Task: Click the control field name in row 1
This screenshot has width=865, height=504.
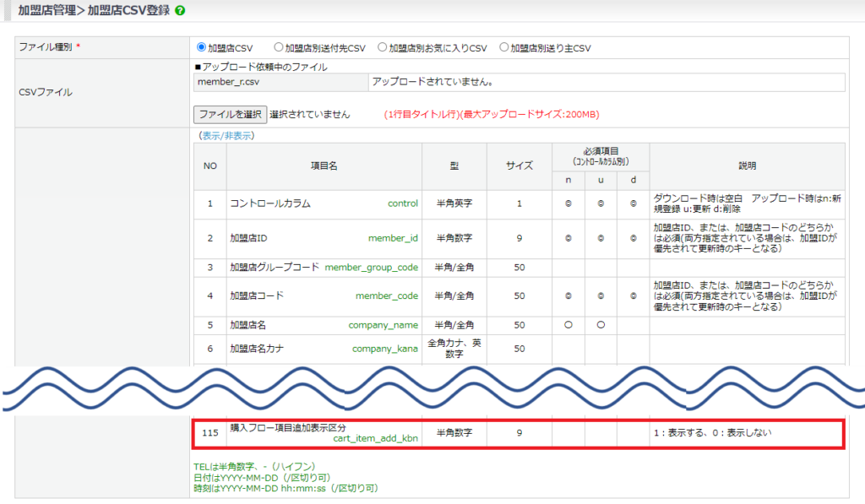Action: (x=402, y=204)
